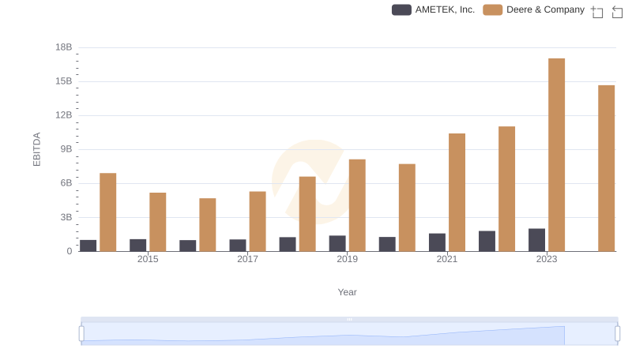Click the Deere bar for 2015

pyautogui.click(x=157, y=222)
